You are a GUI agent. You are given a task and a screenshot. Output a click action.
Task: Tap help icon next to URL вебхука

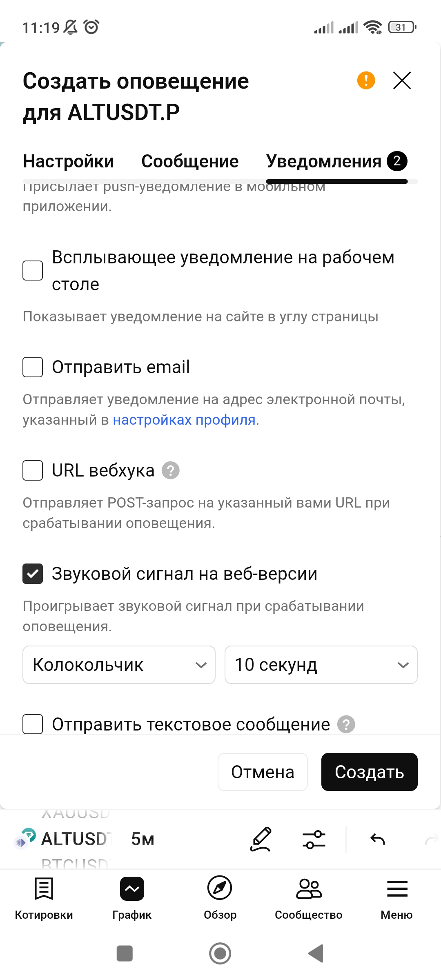[171, 470]
